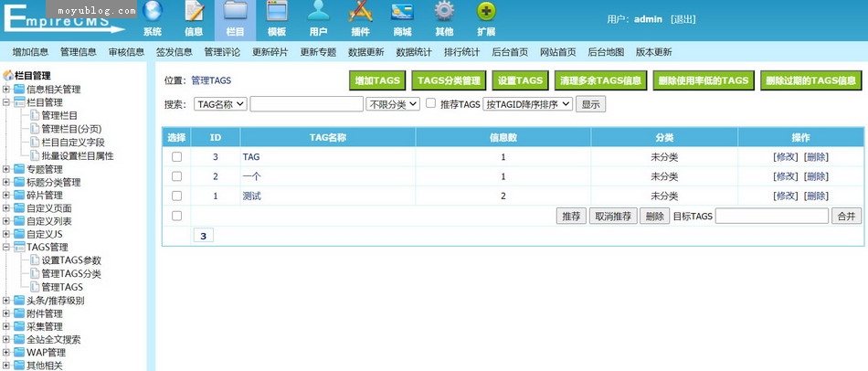Click the 增加TAGS button
The height and width of the screenshot is (371, 868).
377,80
